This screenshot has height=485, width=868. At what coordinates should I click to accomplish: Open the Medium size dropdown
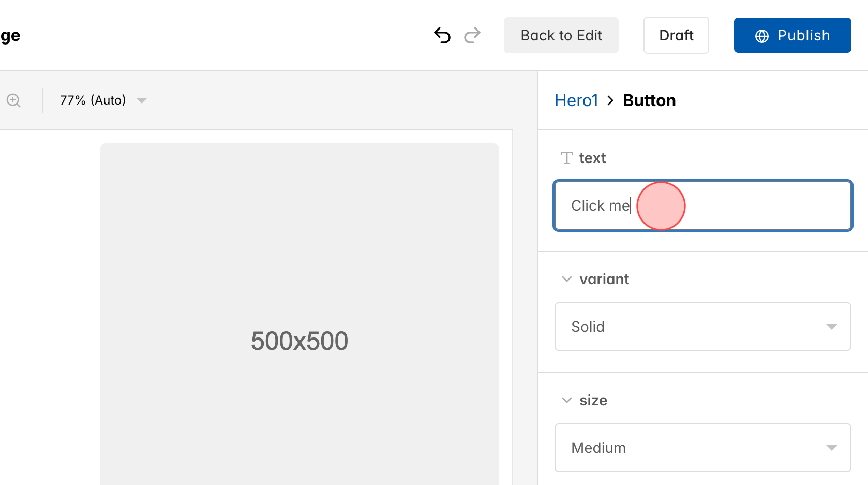coord(702,448)
